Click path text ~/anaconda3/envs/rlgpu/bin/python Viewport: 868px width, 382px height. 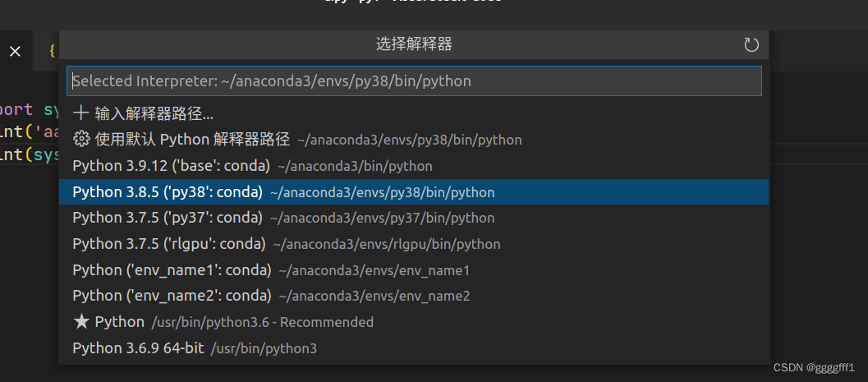coord(387,244)
